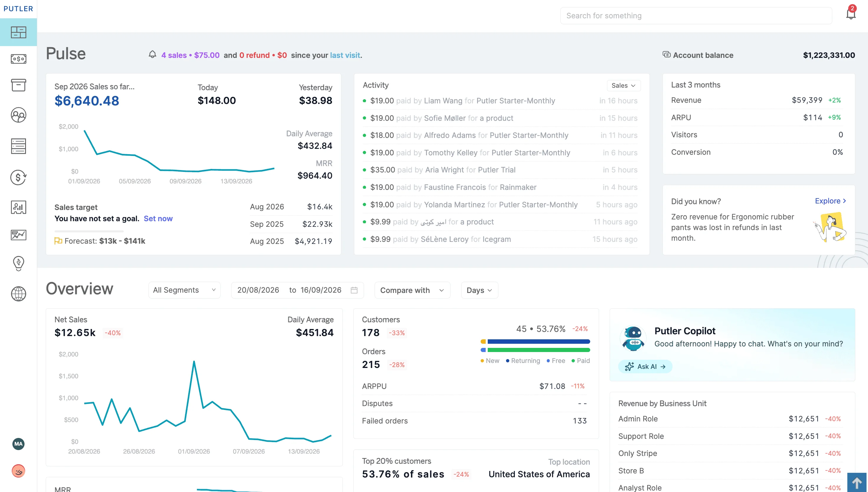Open SéLène Leroy Icegram entry

pyautogui.click(x=500, y=239)
